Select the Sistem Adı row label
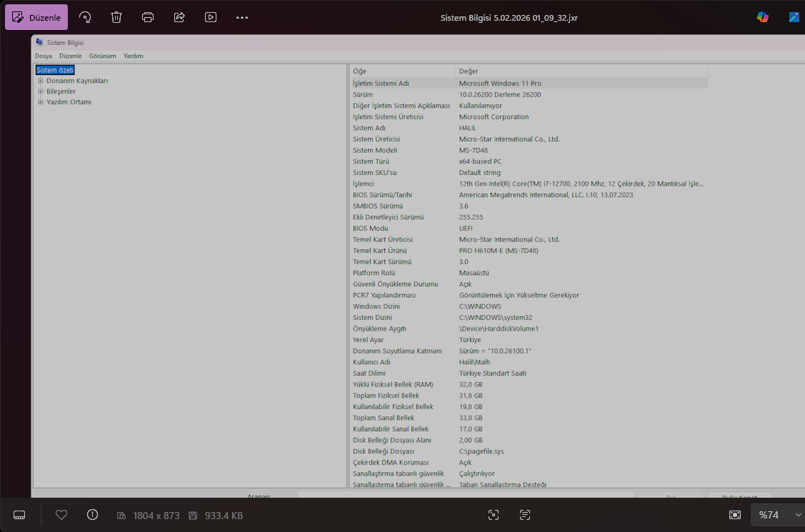Screen dimensions: 805x532 point(369,128)
